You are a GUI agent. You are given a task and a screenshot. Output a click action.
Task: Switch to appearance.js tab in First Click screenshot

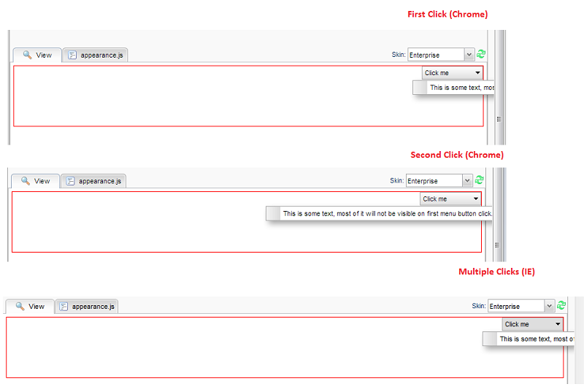pos(96,55)
